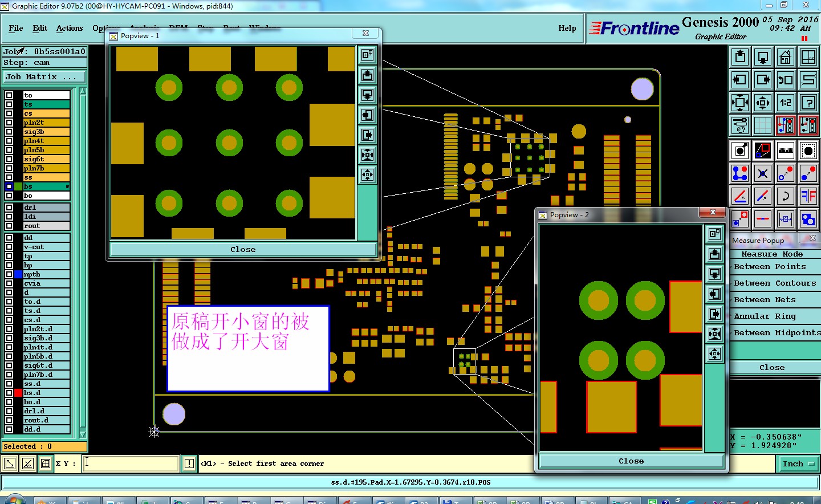Open the File menu
821x504 pixels.
(x=16, y=28)
